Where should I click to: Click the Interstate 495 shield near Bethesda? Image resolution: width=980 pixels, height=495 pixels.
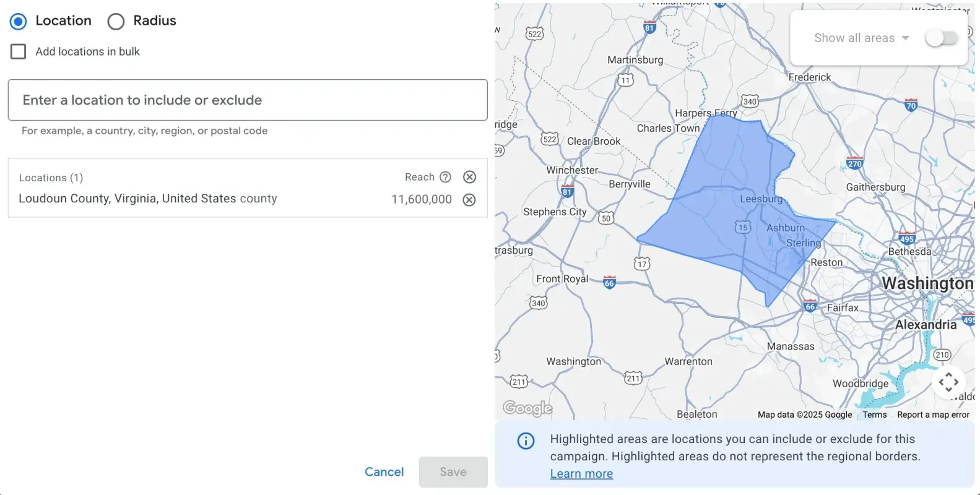pos(907,238)
